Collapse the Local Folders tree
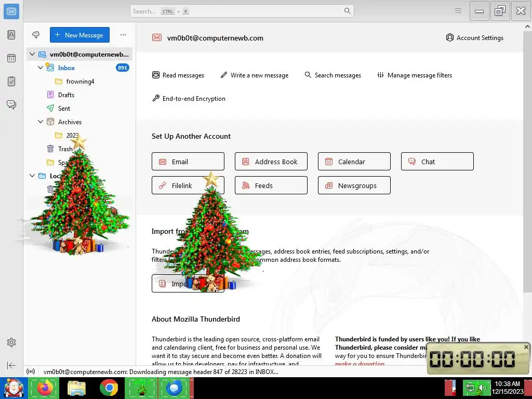The height and width of the screenshot is (399, 532). (x=32, y=176)
